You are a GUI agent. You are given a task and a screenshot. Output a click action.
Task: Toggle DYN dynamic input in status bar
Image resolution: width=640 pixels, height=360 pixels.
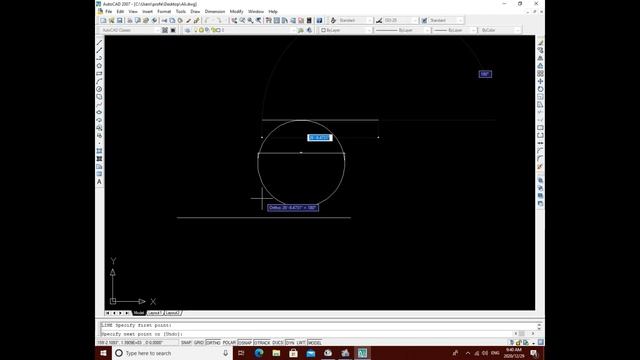(290, 343)
